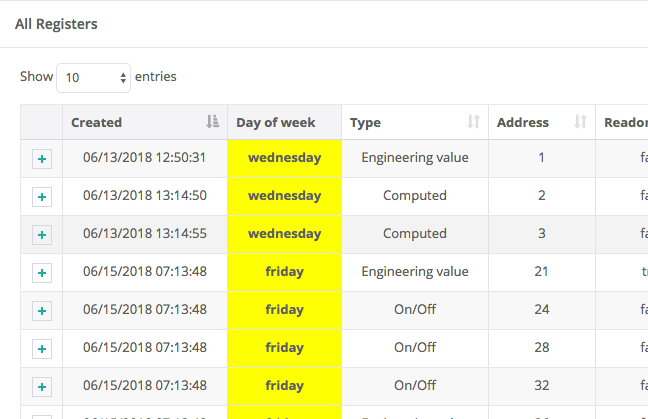Select the 06/13/2018 12:50:31 created cell
This screenshot has height=419, width=648.
coord(145,157)
